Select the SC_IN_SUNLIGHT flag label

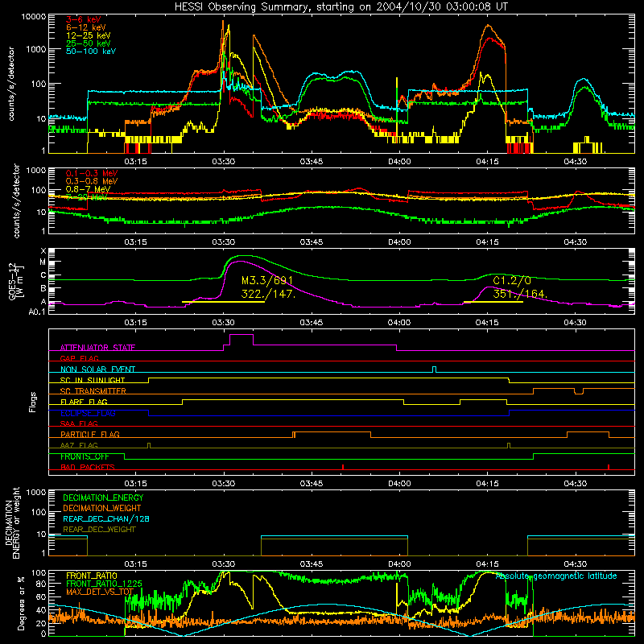(93, 380)
